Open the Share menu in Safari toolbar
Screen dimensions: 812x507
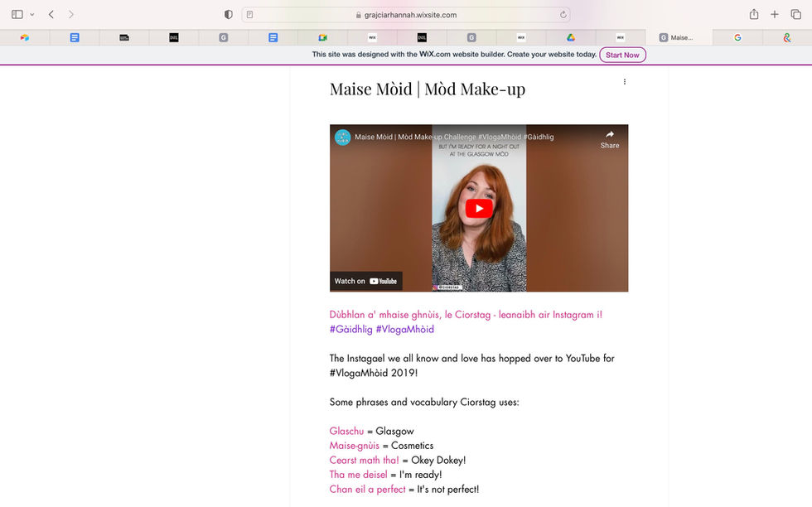754,15
